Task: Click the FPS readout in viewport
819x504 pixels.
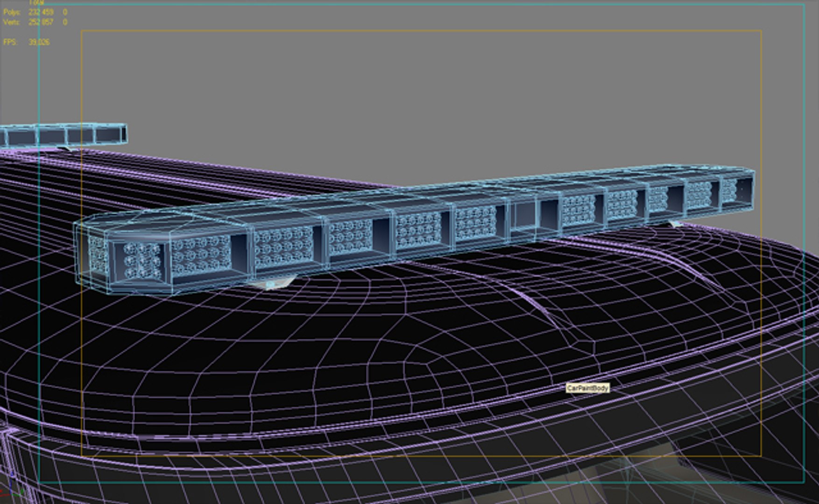Action: click(26, 42)
